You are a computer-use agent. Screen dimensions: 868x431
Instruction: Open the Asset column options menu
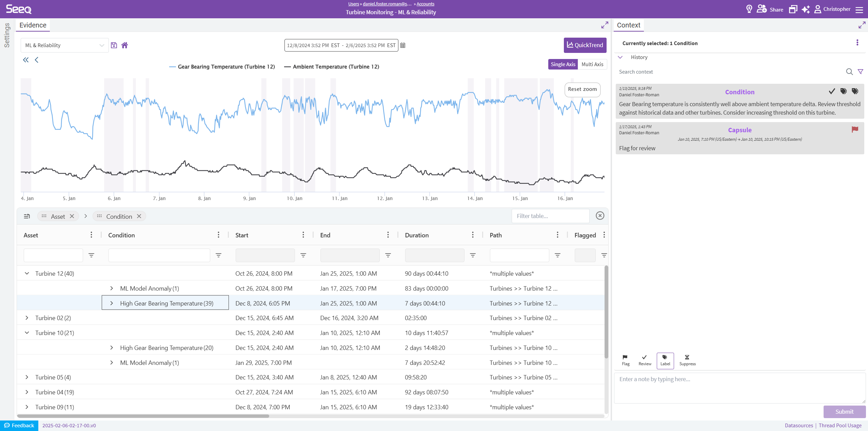click(x=91, y=235)
